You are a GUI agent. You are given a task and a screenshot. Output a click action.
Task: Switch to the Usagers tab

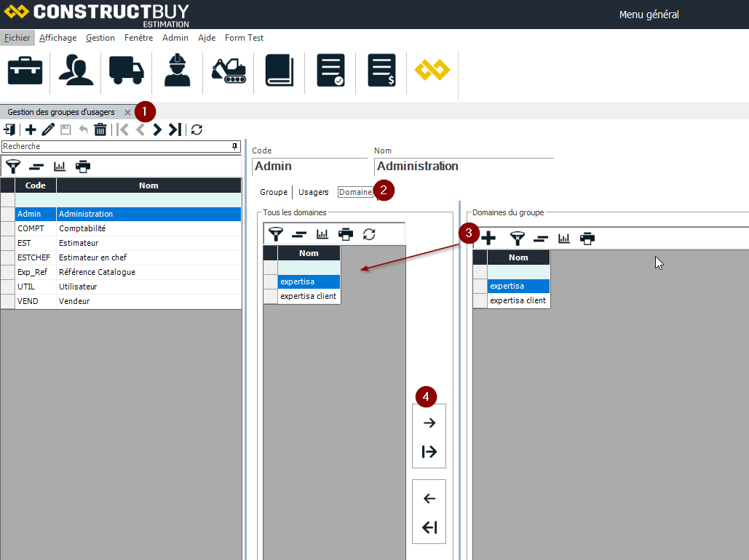[314, 192]
